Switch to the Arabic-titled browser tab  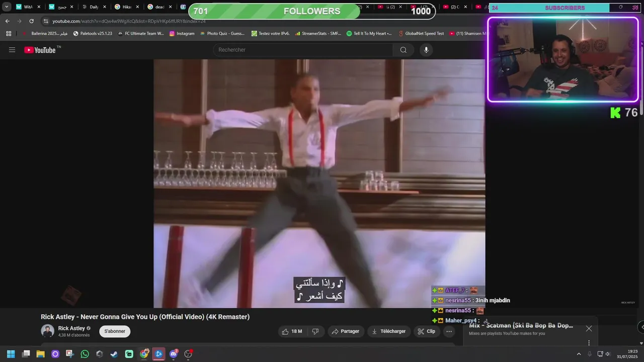coord(60,7)
